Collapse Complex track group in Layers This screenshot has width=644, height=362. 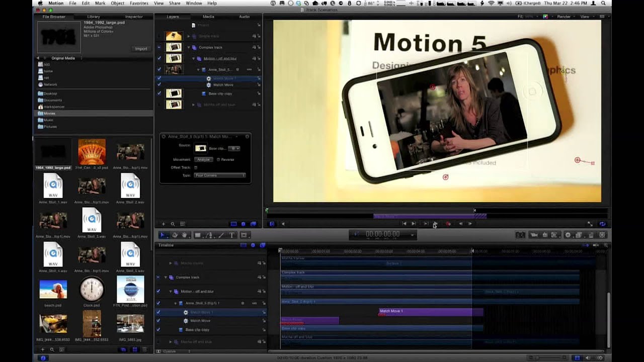[x=189, y=47]
